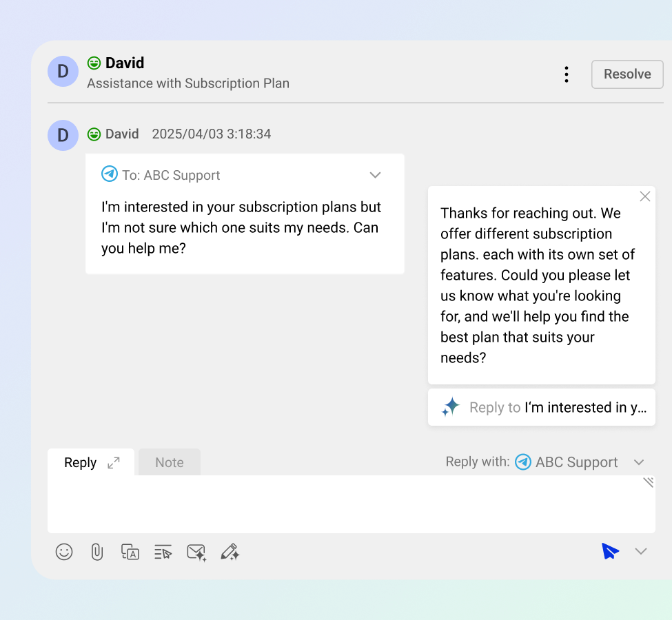Click David's avatar in conversation header
This screenshot has height=620, width=672.
[x=63, y=71]
